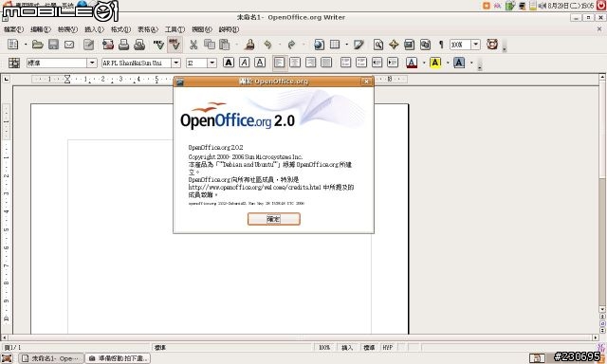Increase indent icon
Image resolution: width=607 pixels, height=364 pixels.
click(x=393, y=63)
